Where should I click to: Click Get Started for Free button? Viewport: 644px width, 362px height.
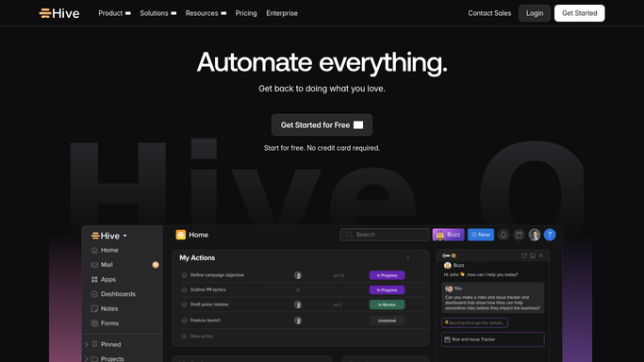click(x=322, y=125)
